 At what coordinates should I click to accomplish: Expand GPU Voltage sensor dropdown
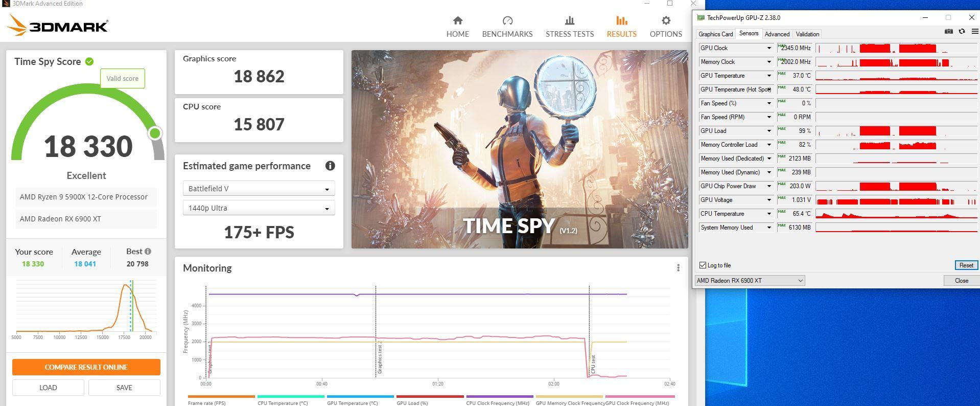point(768,200)
